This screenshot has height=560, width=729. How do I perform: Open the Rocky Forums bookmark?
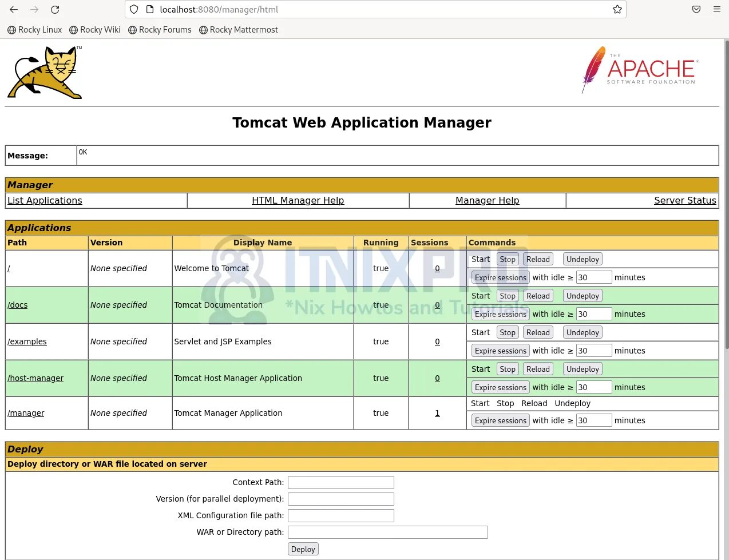(160, 29)
